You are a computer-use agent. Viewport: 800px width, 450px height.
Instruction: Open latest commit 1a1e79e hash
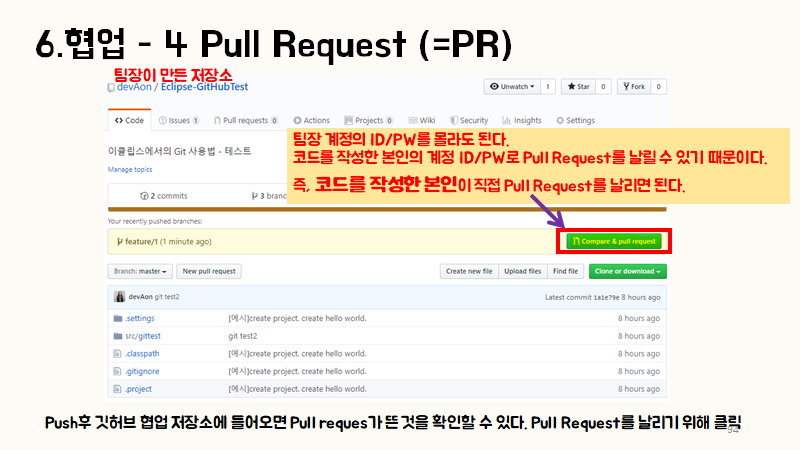pyautogui.click(x=606, y=297)
